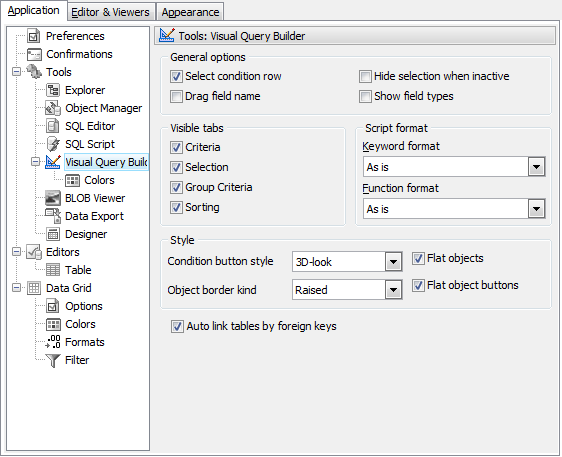562x457 pixels.
Task: Toggle Hide selection when inactive
Action: tap(365, 76)
